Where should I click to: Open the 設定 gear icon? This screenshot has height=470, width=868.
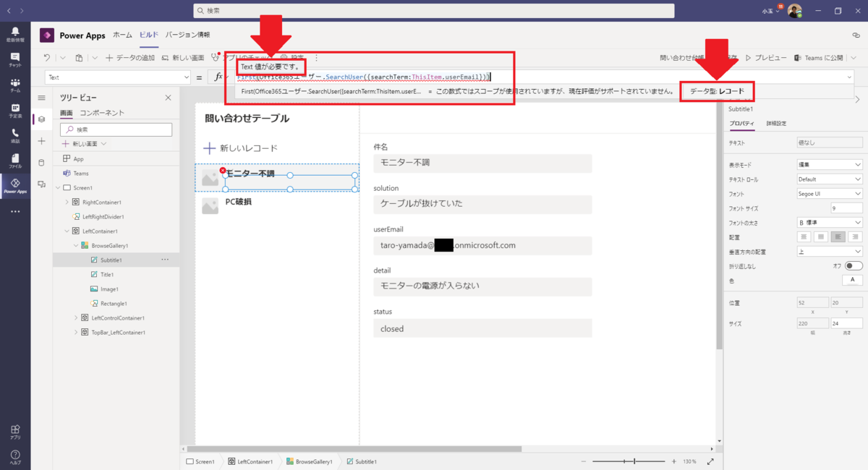pos(284,57)
